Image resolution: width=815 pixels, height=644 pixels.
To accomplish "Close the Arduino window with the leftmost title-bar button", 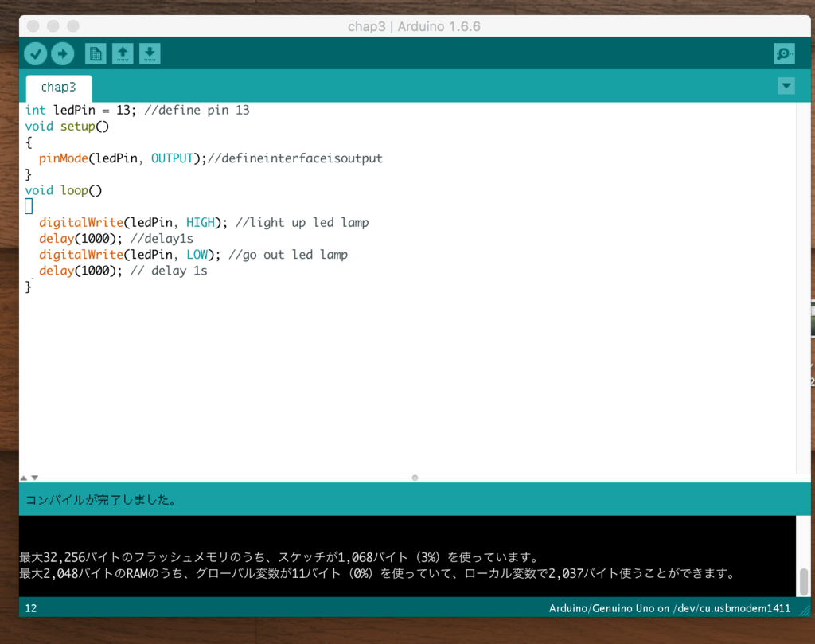I will pyautogui.click(x=33, y=26).
